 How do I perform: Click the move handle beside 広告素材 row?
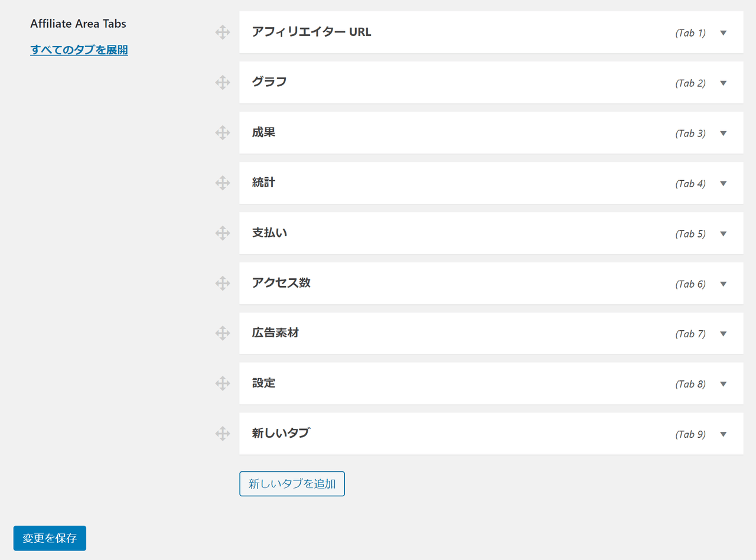click(x=222, y=333)
